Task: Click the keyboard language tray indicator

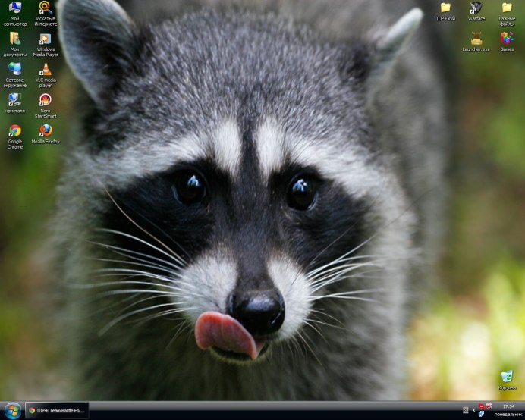Action: click(465, 409)
